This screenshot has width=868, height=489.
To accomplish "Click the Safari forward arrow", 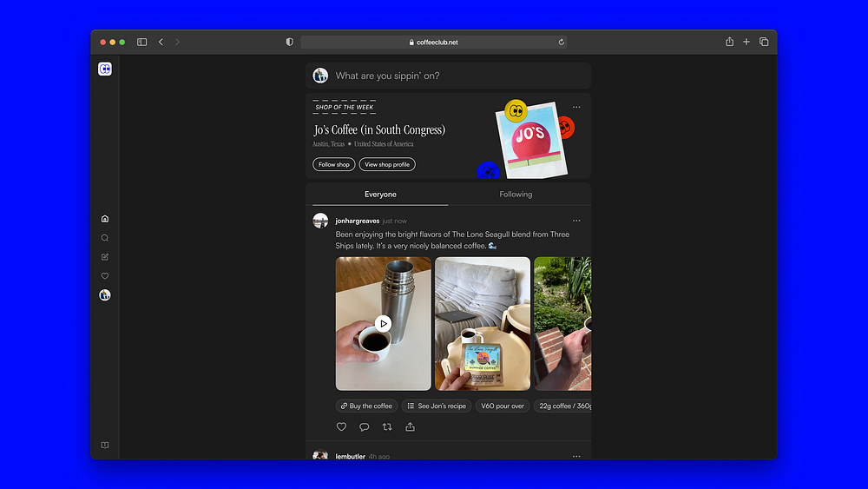I will coord(177,42).
